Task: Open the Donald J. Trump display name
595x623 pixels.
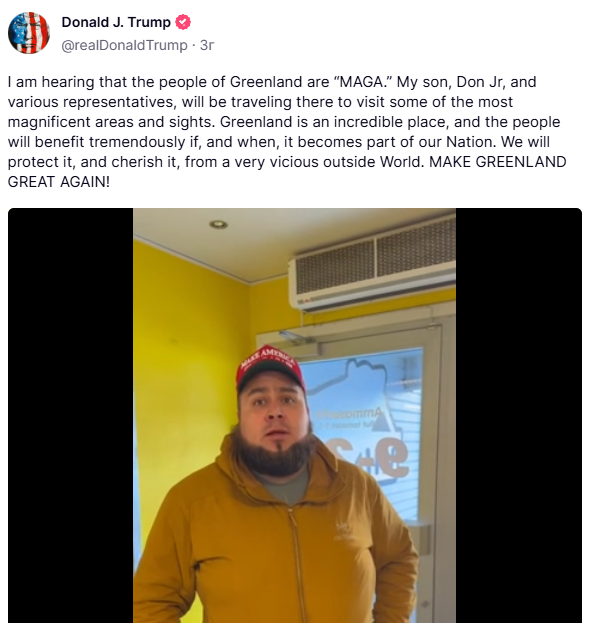Action: tap(116, 22)
